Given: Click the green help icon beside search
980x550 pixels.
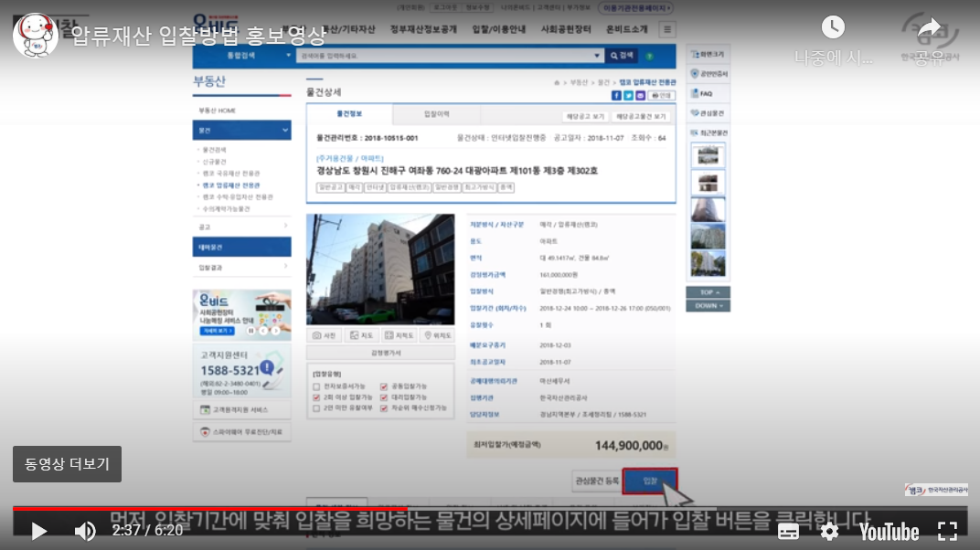Looking at the screenshot, I should tap(649, 56).
